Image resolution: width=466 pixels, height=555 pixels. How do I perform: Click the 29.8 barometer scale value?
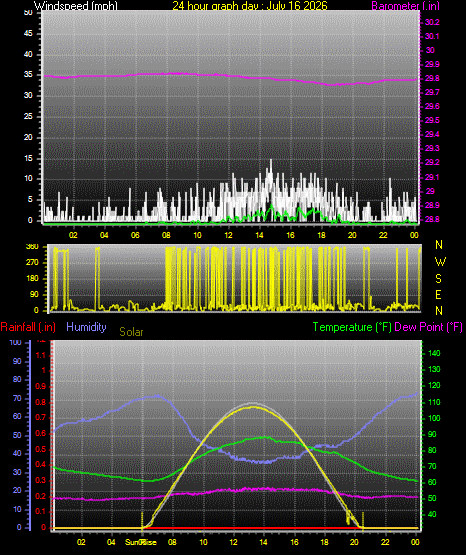[432, 78]
